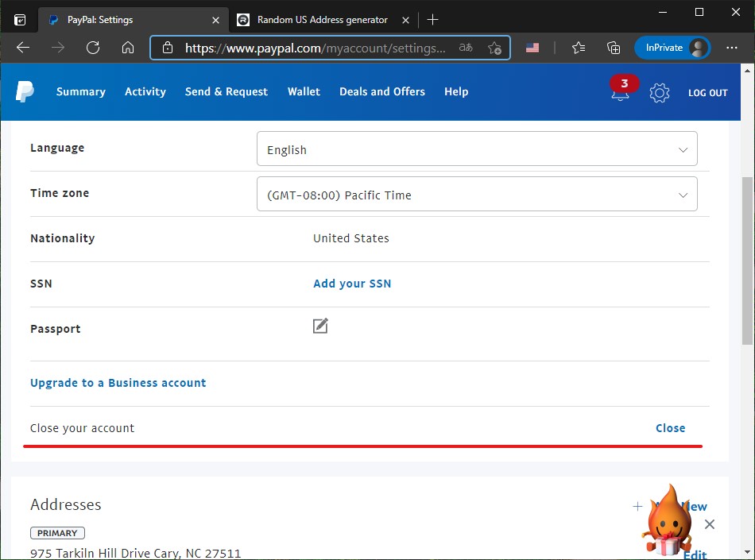Open the notifications bell

coord(620,93)
